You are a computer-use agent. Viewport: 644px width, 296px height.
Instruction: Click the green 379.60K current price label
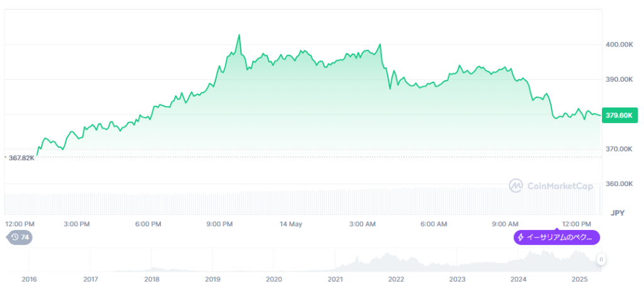[619, 115]
